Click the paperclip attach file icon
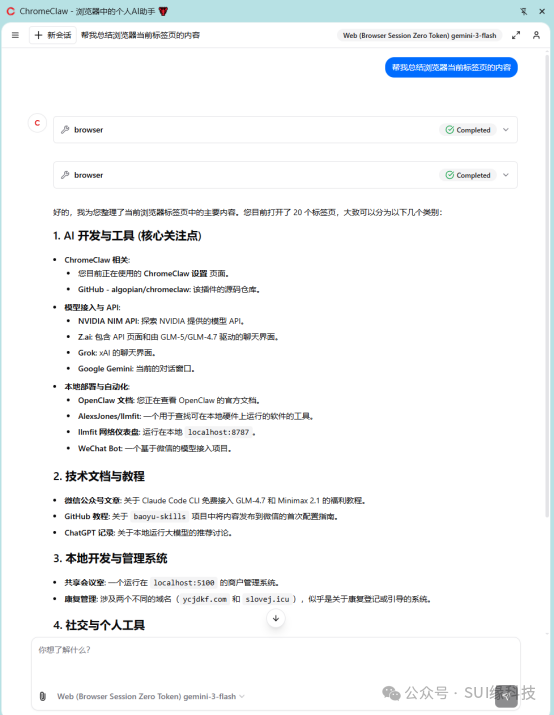Viewport: 554px width, 715px height. [x=42, y=696]
